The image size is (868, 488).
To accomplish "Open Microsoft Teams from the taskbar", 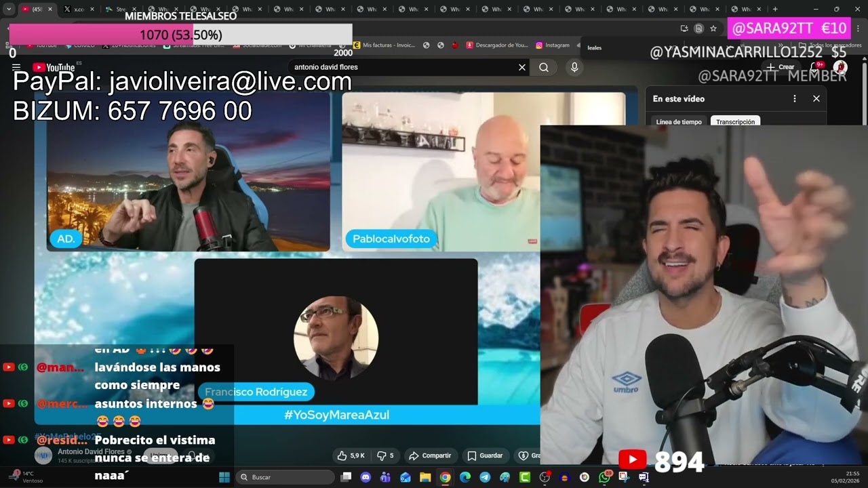I will (x=385, y=477).
